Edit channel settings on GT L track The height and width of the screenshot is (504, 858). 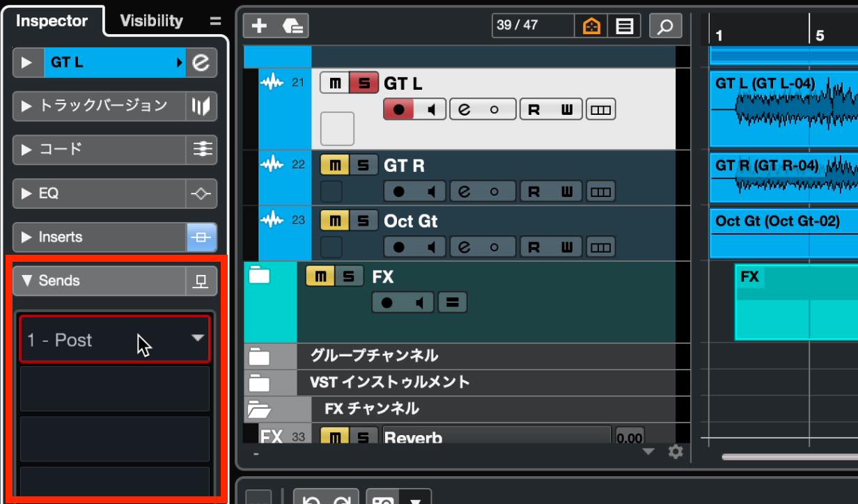[x=466, y=109]
